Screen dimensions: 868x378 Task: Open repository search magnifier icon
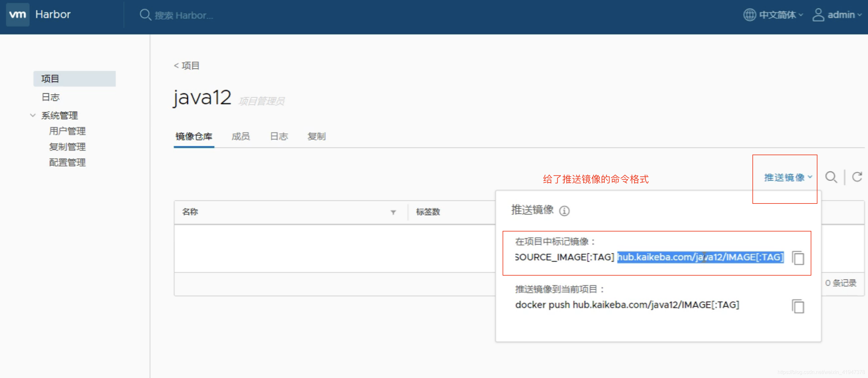[x=831, y=177]
